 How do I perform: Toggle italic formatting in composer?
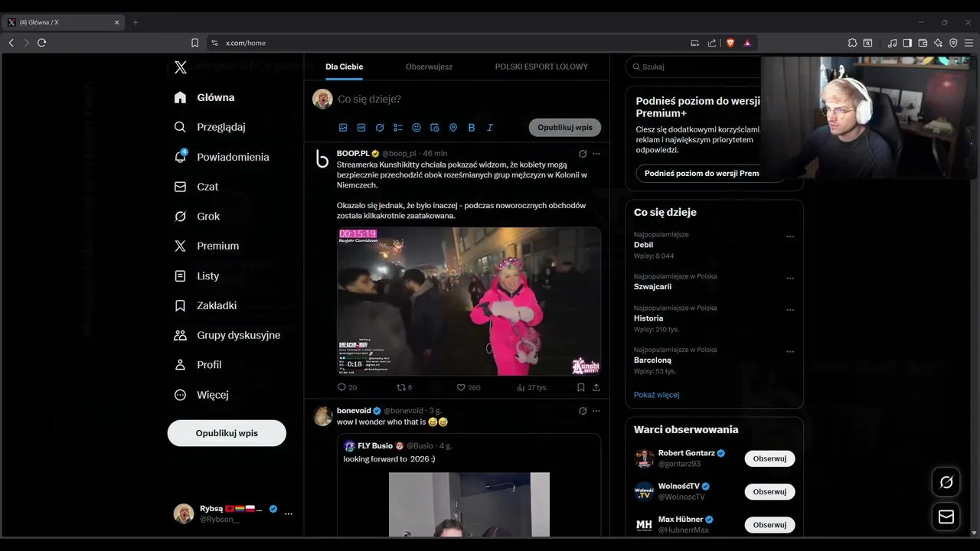[490, 128]
